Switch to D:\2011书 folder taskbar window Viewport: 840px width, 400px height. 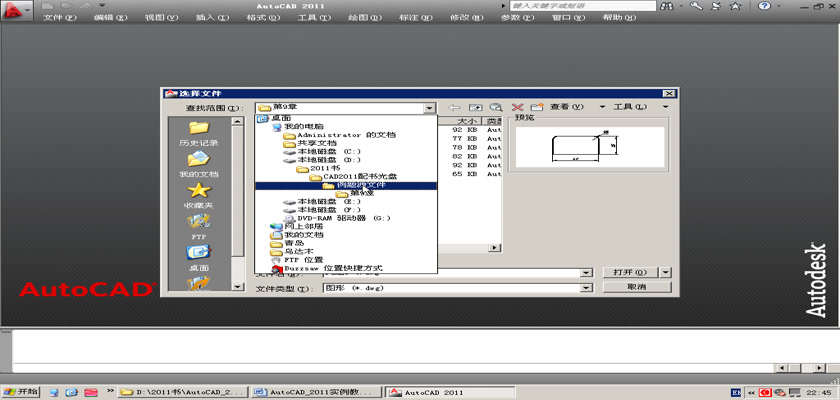183,392
